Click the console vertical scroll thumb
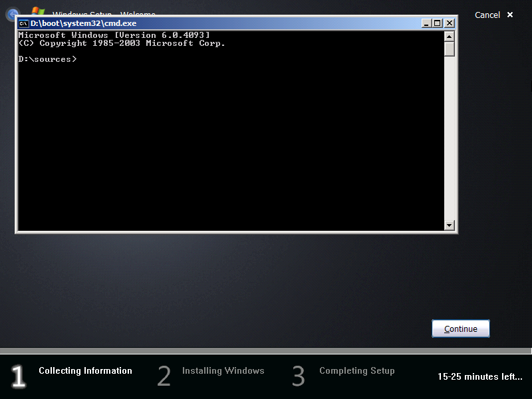Image resolution: width=532 pixels, height=399 pixels. [x=450, y=49]
